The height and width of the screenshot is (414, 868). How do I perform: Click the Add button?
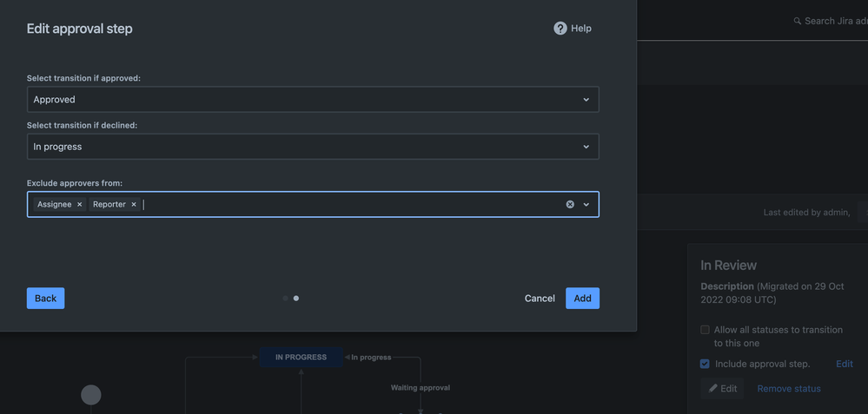(x=582, y=298)
